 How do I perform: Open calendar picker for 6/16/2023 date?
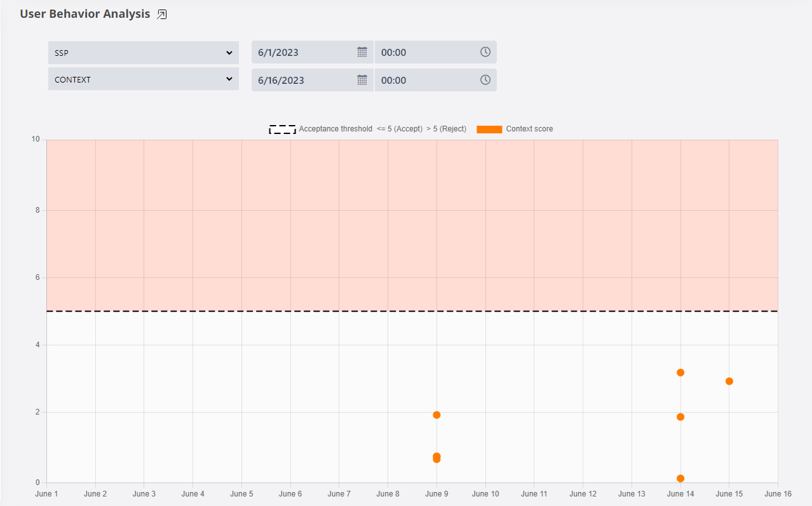coord(362,80)
